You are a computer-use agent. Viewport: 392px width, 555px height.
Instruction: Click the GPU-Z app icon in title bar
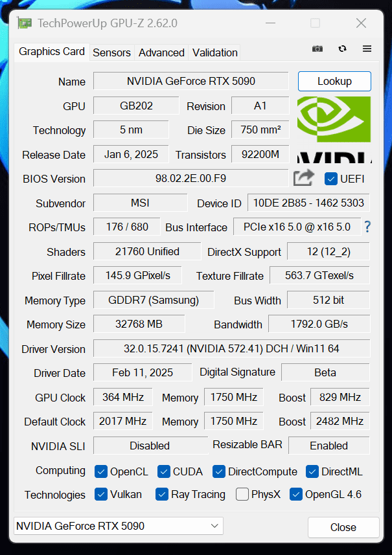click(25, 23)
